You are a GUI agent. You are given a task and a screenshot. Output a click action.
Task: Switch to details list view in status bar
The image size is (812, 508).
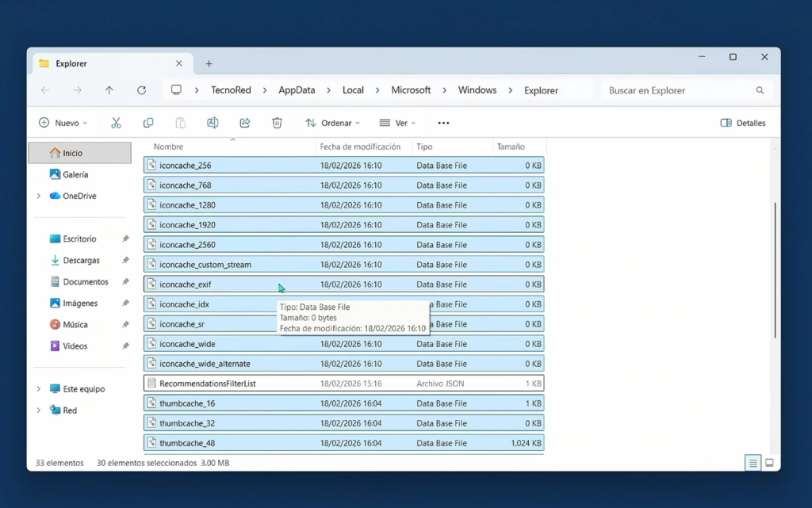[x=753, y=463]
